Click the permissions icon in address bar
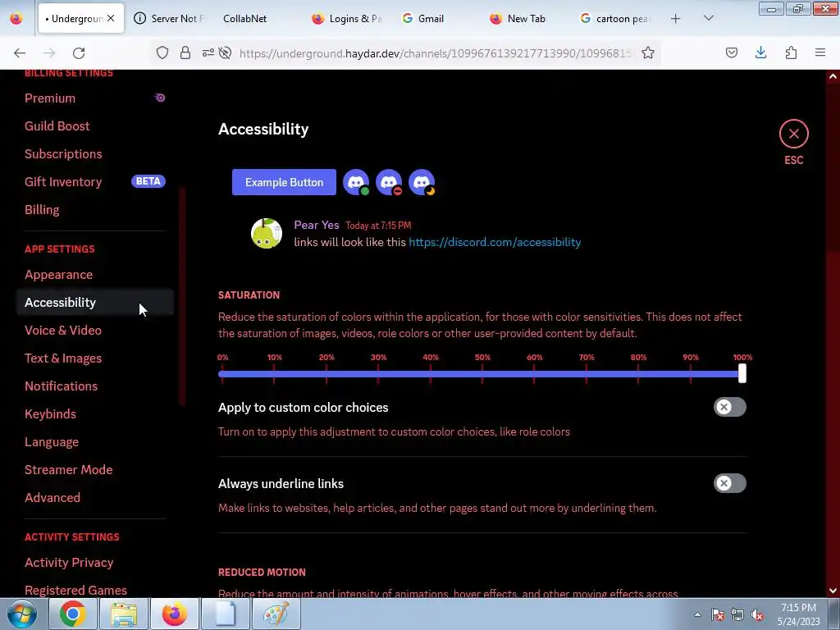This screenshot has height=630, width=840. coord(208,52)
